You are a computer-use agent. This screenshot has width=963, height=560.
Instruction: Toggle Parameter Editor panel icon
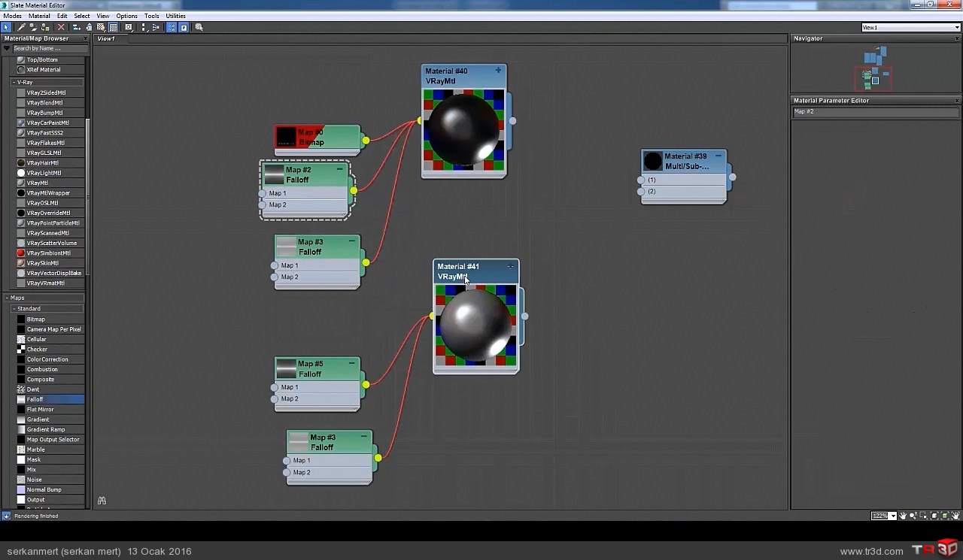tap(183, 27)
